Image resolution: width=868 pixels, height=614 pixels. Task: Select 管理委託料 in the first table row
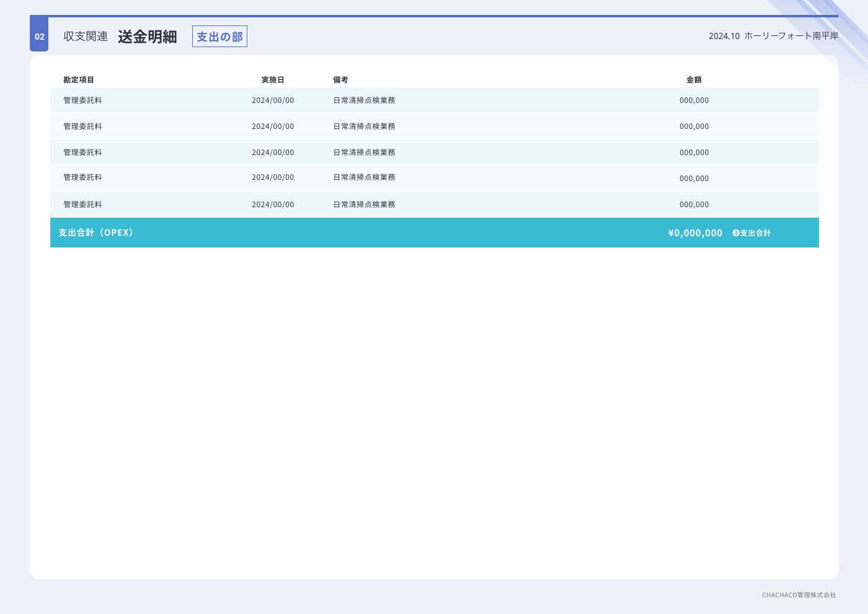click(82, 100)
